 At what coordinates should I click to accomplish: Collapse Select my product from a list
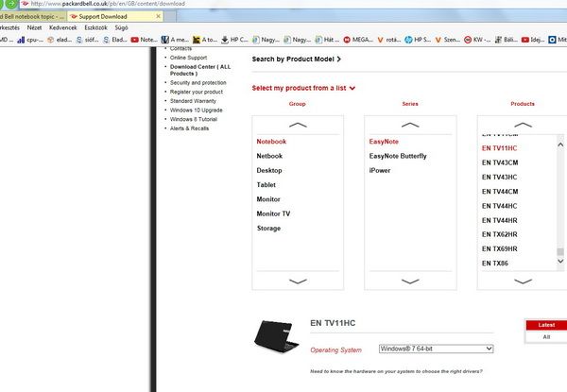pos(303,88)
